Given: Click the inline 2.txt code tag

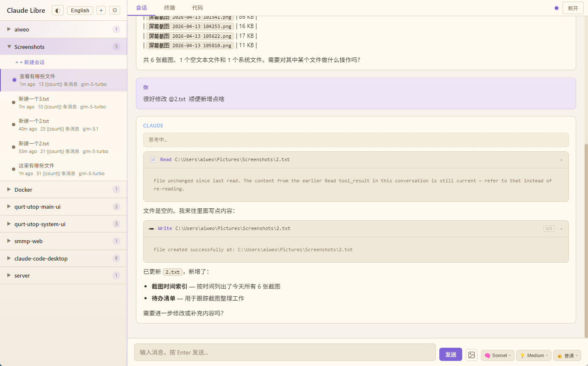Looking at the screenshot, I should pyautogui.click(x=172, y=272).
